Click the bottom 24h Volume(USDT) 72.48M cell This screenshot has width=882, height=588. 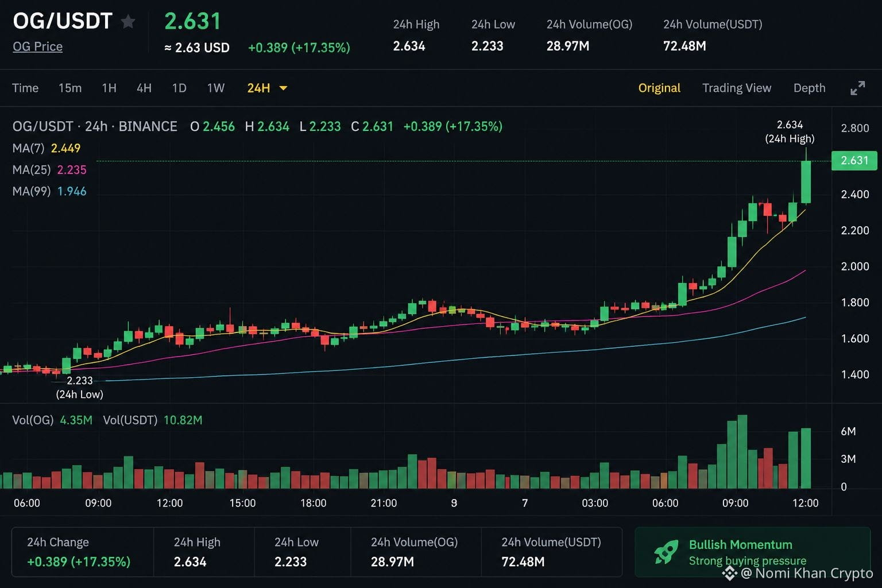click(x=552, y=552)
